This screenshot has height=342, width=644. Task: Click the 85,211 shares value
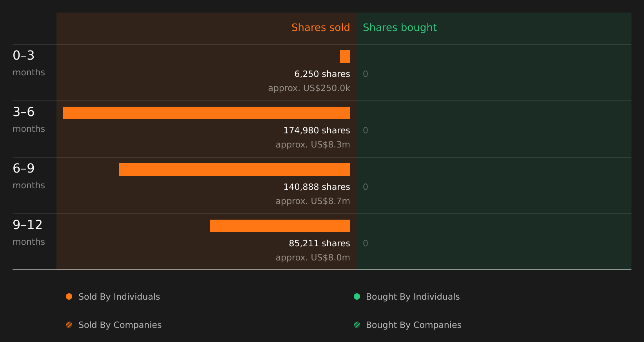pyautogui.click(x=319, y=243)
